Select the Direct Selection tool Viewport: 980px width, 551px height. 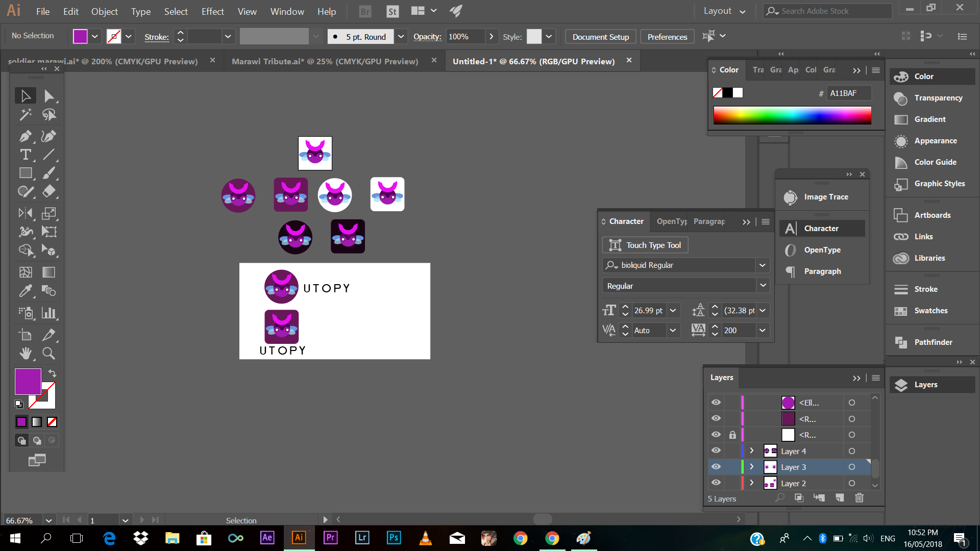click(x=49, y=96)
